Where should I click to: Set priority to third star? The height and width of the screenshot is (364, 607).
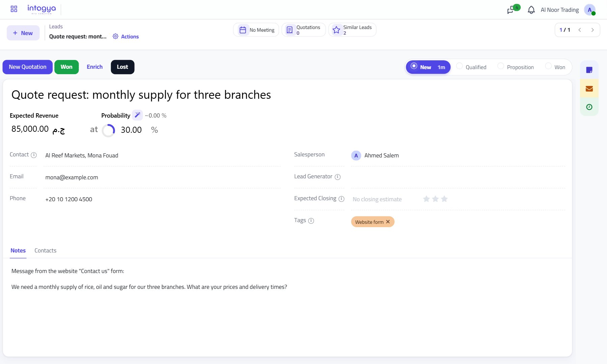(444, 199)
